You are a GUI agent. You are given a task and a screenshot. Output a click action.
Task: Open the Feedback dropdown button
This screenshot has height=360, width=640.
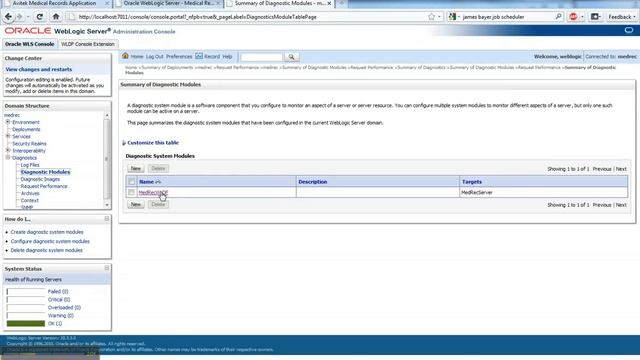[622, 17]
